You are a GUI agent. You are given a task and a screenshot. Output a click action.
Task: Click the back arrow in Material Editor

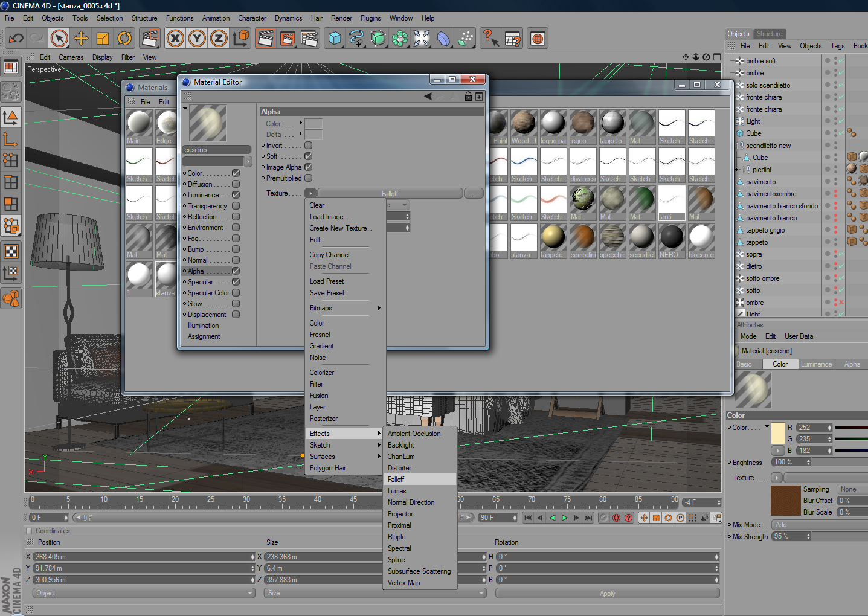[428, 97]
